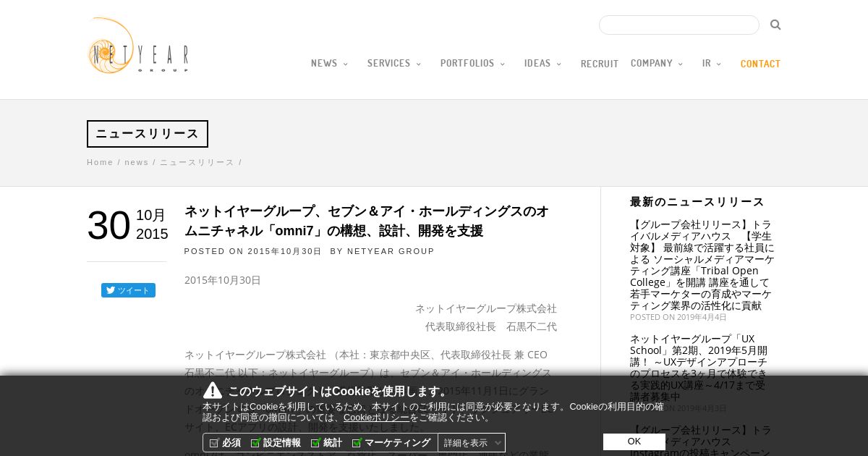Go to Home in the breadcrumb
The height and width of the screenshot is (456, 868).
point(100,162)
